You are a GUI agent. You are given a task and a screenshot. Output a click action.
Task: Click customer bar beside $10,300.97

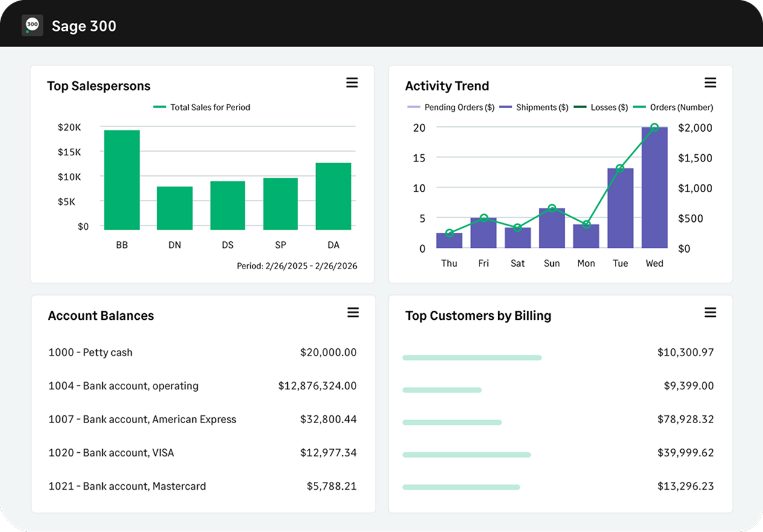(472, 358)
